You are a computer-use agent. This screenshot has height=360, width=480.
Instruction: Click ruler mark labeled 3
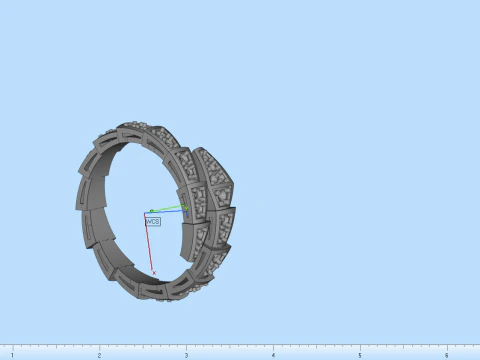click(186, 356)
